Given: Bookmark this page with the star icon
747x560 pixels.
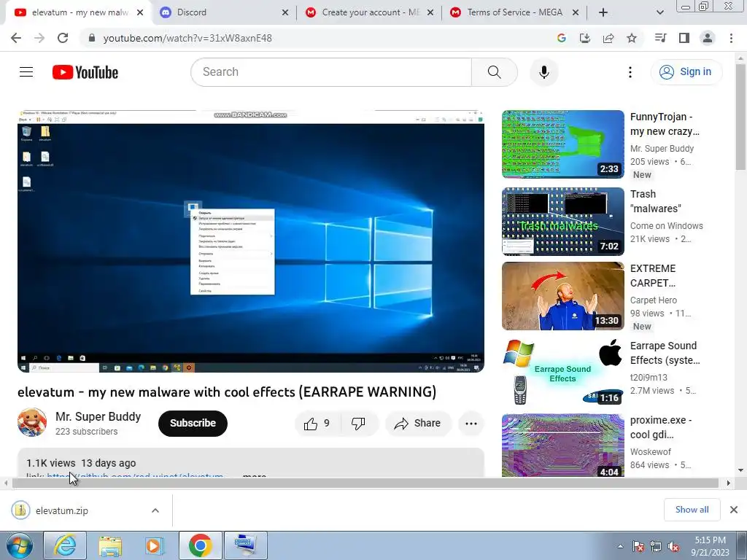Looking at the screenshot, I should (x=632, y=38).
